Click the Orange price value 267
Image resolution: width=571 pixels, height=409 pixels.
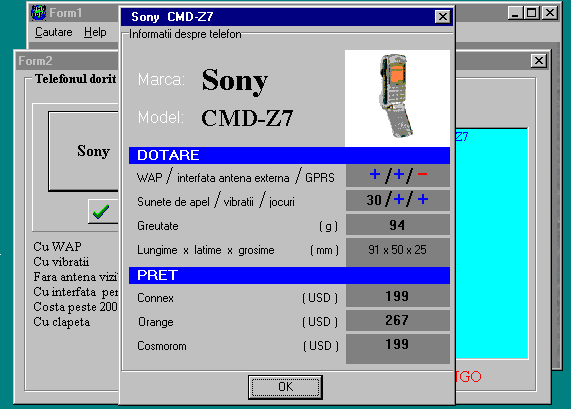[398, 320]
